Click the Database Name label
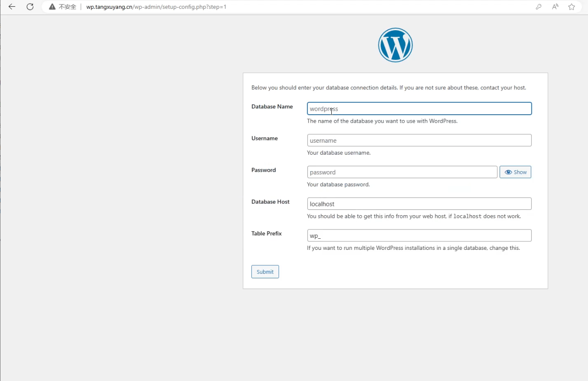This screenshot has height=381, width=588. tap(272, 107)
